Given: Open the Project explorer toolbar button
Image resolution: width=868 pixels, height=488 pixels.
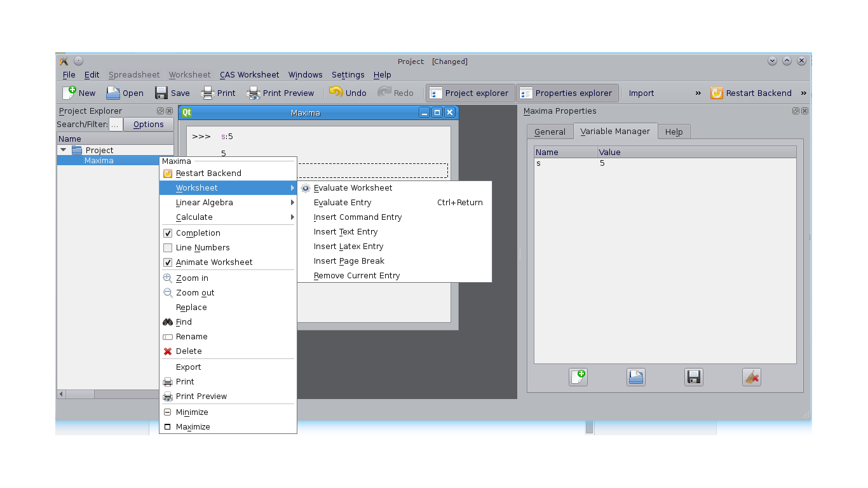Looking at the screenshot, I should click(x=470, y=93).
